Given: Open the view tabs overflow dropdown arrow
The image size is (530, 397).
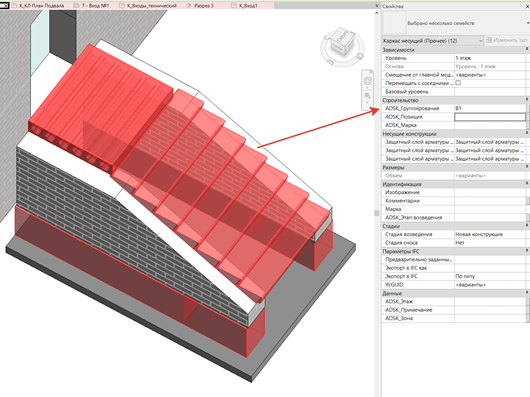Looking at the screenshot, I should coord(377,6).
